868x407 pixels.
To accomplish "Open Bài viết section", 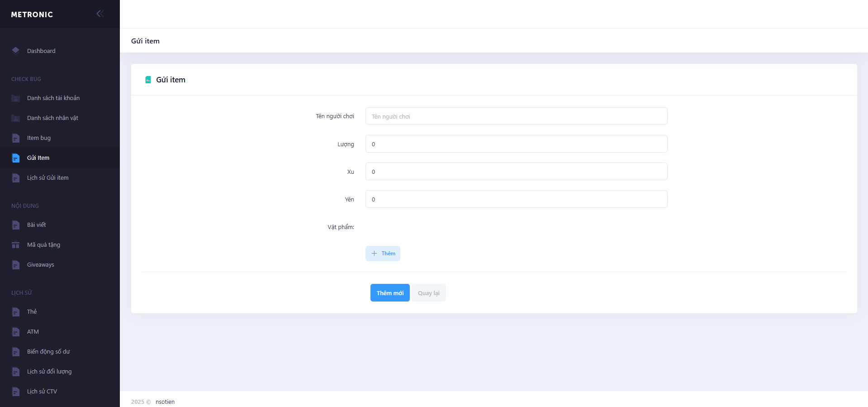I will click(60, 225).
